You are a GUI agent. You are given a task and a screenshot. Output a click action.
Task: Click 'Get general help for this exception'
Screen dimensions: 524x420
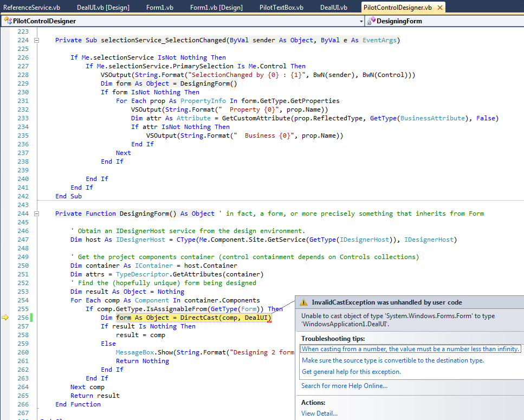(x=351, y=372)
